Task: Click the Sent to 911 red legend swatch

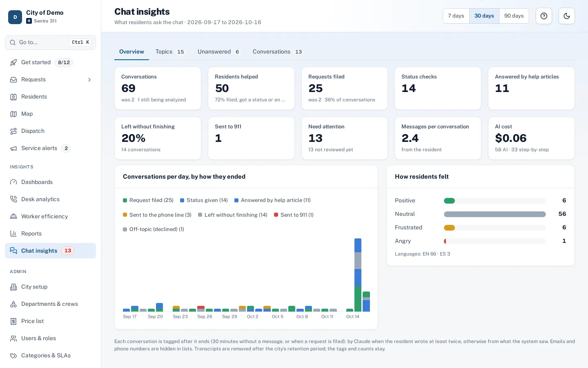Action: pyautogui.click(x=276, y=215)
